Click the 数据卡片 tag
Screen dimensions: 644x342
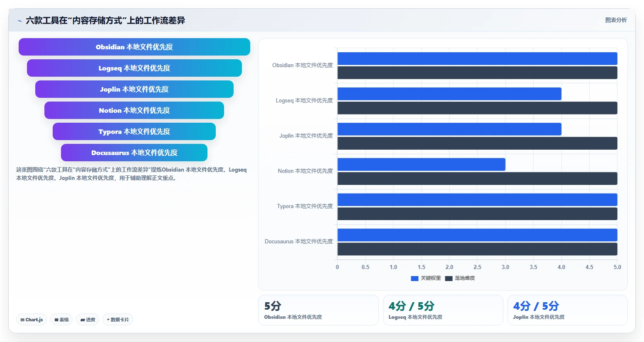(x=118, y=320)
